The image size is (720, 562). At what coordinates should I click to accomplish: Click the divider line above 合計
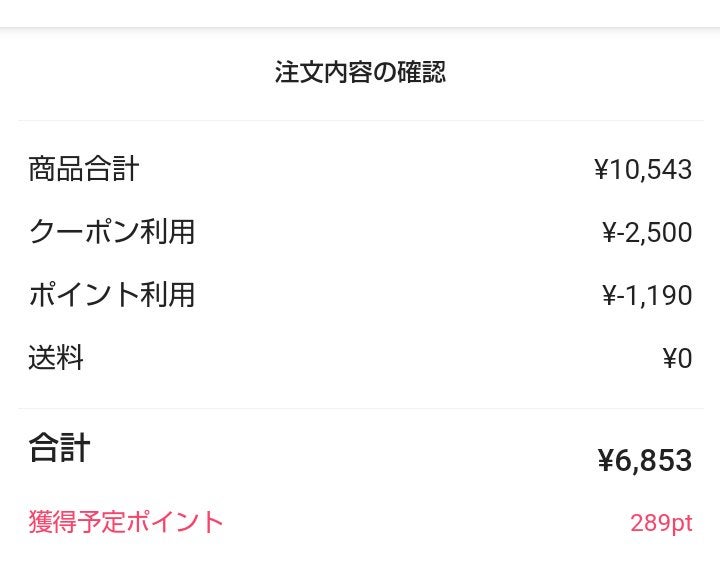pos(360,408)
